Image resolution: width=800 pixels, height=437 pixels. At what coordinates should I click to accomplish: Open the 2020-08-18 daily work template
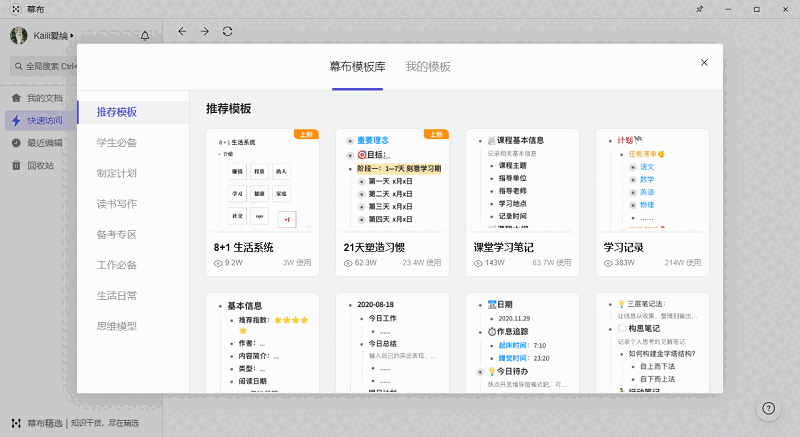click(392, 343)
